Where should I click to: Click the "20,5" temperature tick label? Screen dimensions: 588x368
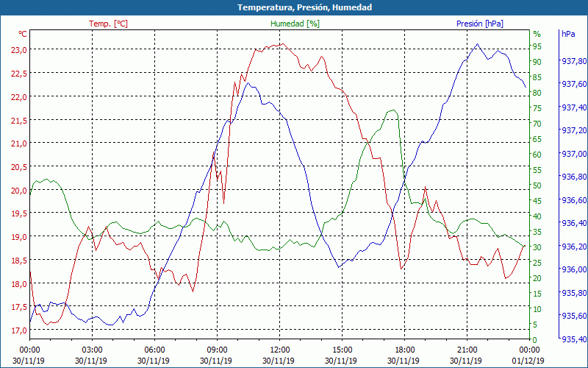tap(19, 167)
